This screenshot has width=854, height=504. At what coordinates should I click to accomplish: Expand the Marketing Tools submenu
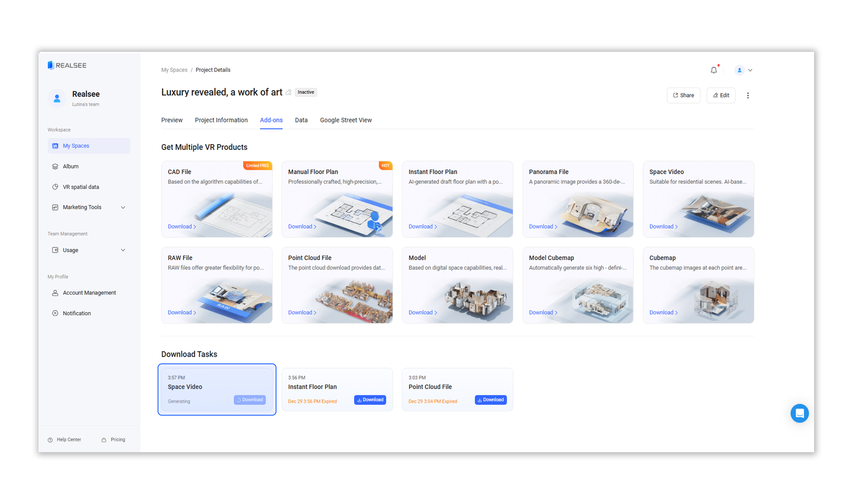tap(123, 207)
